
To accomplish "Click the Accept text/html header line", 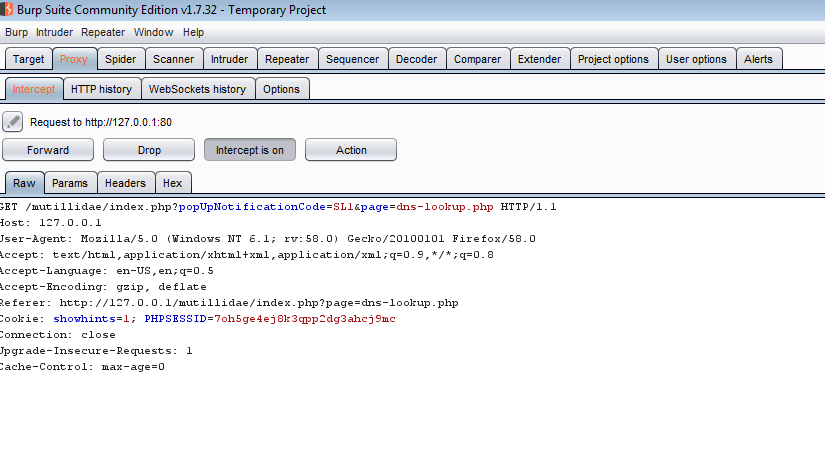I will pyautogui.click(x=247, y=255).
